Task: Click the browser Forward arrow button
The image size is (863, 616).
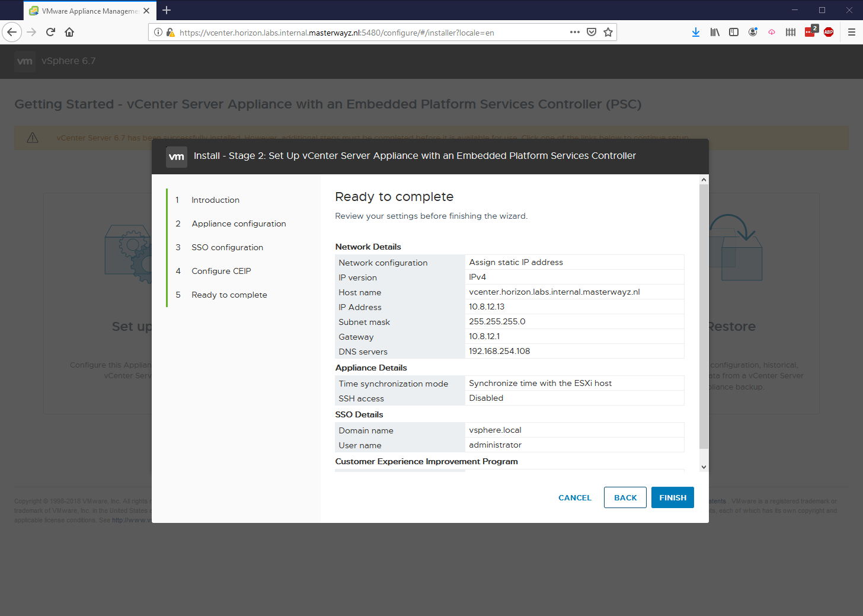Action: tap(32, 32)
